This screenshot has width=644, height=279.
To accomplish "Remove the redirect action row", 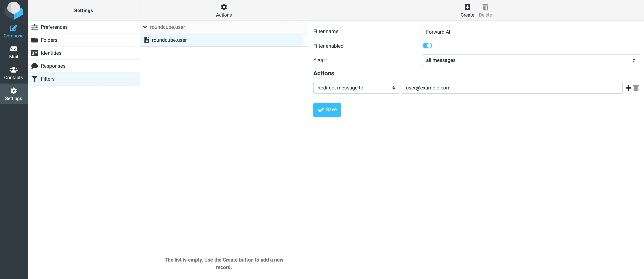I will 636,88.
